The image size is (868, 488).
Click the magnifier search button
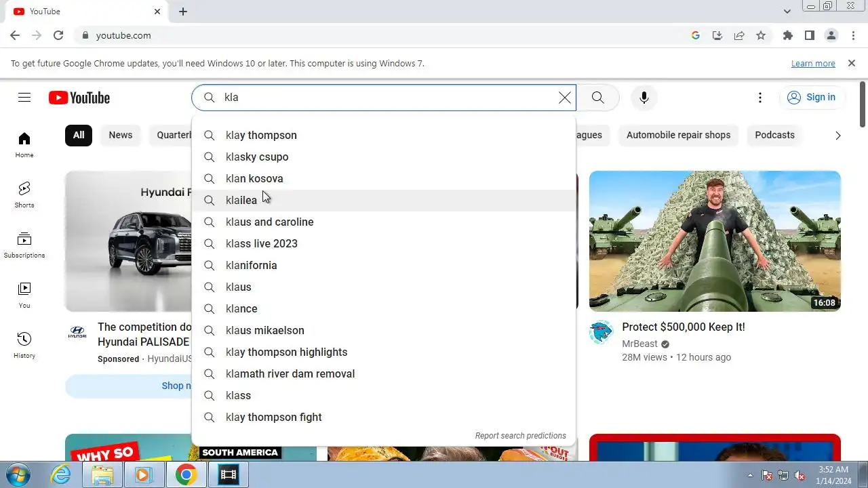[597, 98]
